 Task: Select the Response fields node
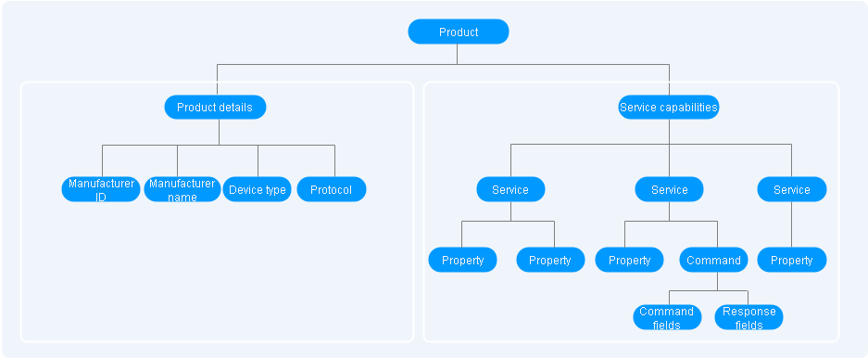[x=749, y=317]
